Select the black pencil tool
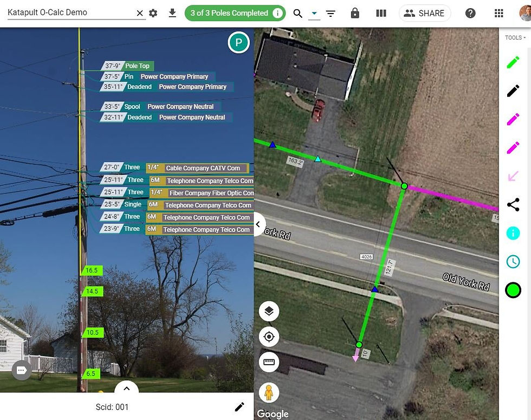531x420 pixels. click(513, 91)
